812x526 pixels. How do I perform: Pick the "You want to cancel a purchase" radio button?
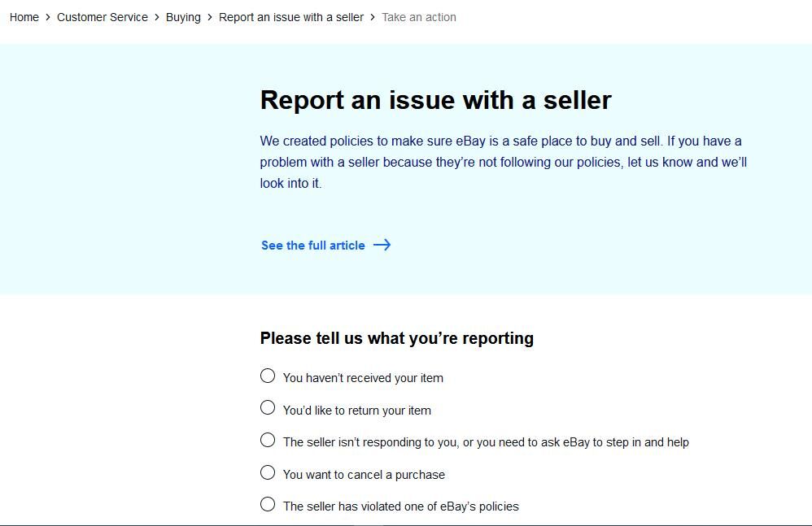[x=268, y=472]
